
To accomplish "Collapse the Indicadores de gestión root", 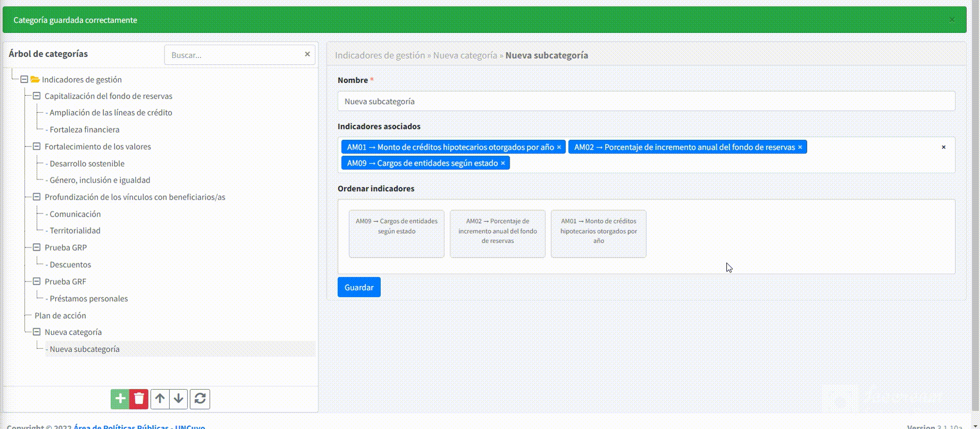I will pos(24,79).
